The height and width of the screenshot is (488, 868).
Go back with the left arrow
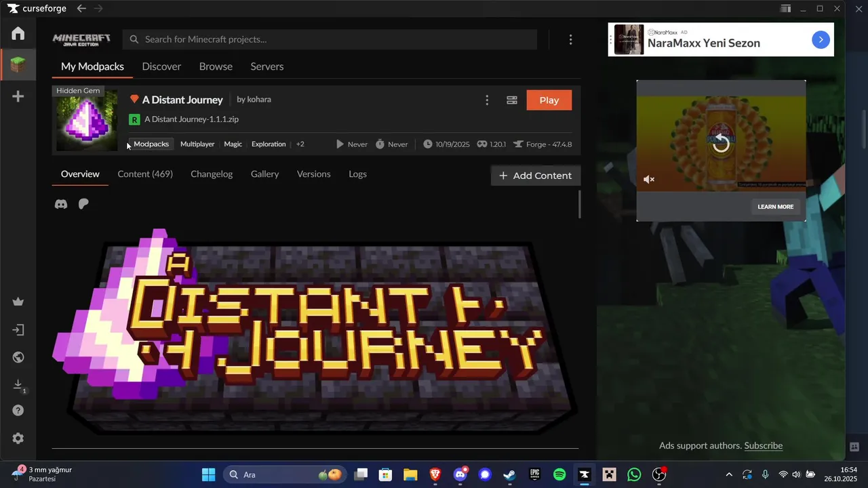tap(81, 8)
